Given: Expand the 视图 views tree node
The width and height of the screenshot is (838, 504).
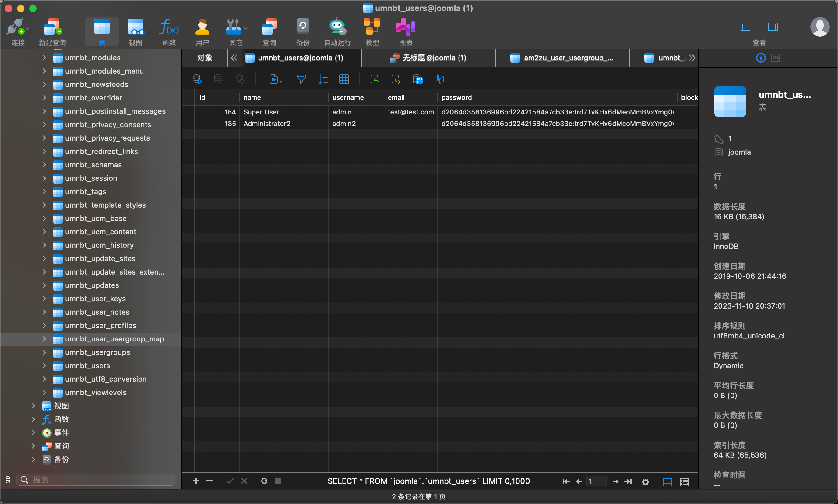Looking at the screenshot, I should (x=33, y=405).
